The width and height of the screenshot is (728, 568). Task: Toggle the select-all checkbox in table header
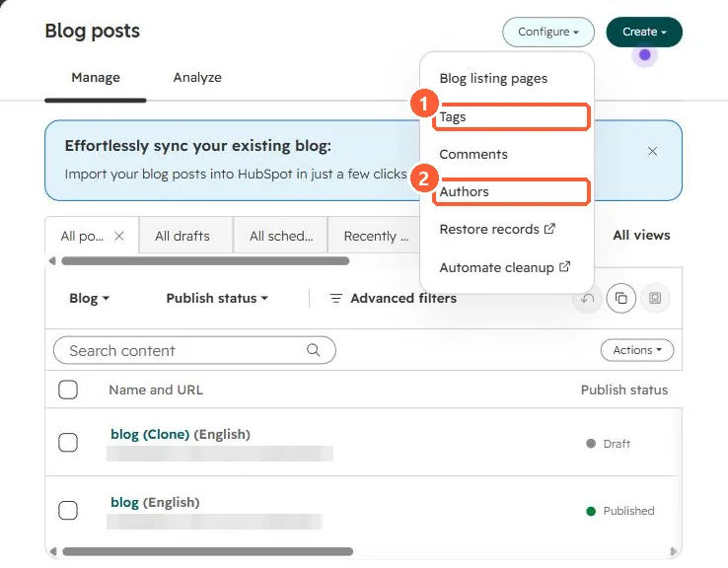pyautogui.click(x=68, y=390)
